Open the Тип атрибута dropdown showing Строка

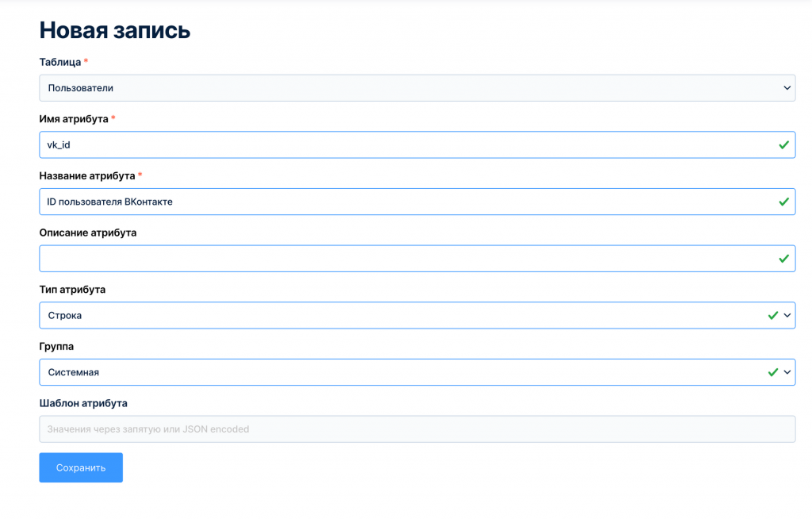[417, 315]
